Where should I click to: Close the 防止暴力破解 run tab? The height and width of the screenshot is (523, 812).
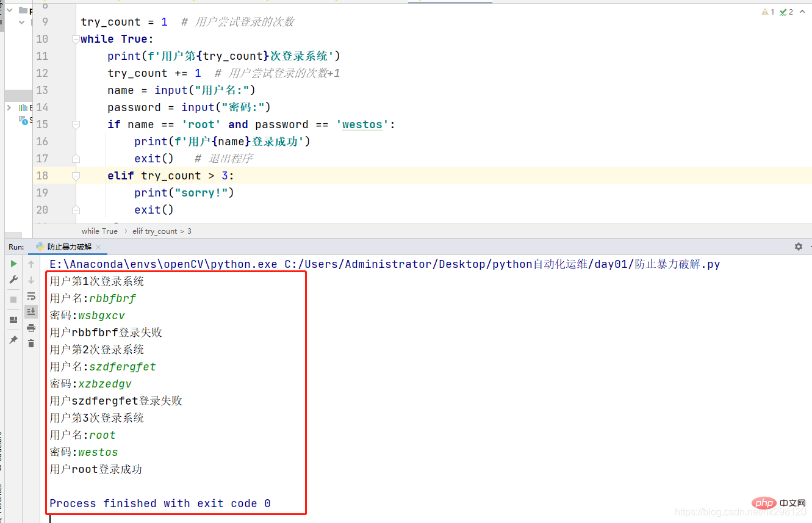98,247
